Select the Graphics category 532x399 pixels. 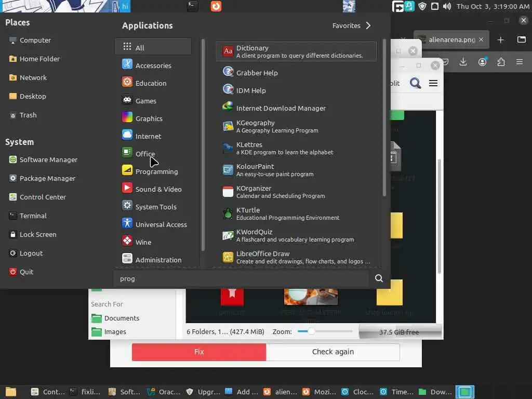tap(153, 118)
